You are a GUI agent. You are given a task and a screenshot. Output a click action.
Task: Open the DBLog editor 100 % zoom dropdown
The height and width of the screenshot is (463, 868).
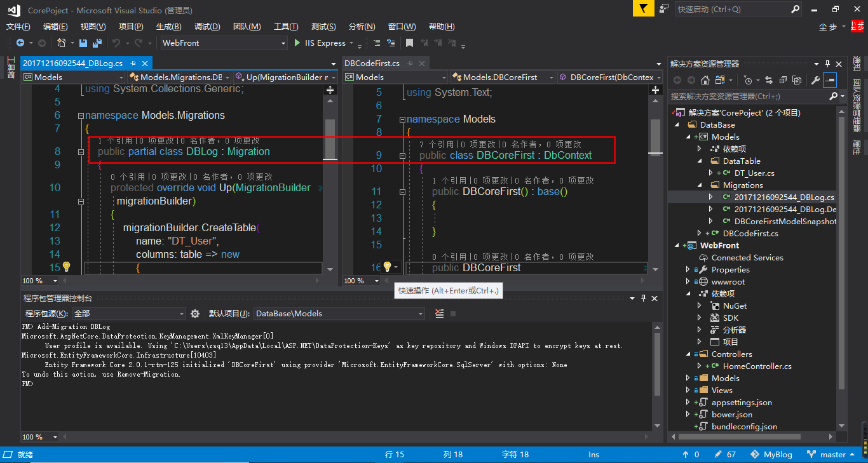point(55,281)
